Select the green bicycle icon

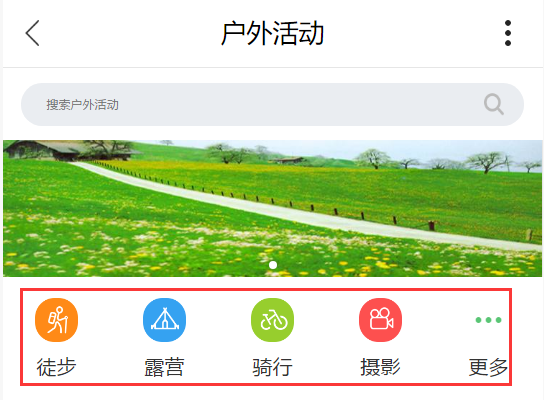pyautogui.click(x=272, y=320)
